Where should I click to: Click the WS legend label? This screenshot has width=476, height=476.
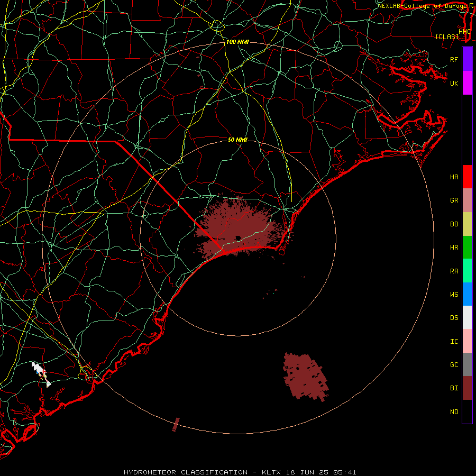coord(454,295)
